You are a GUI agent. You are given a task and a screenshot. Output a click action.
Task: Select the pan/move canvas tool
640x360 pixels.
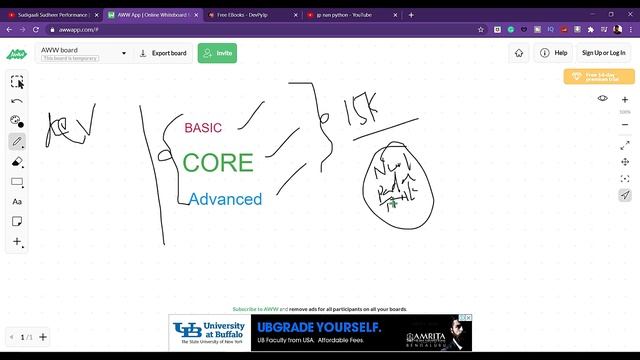(x=625, y=162)
